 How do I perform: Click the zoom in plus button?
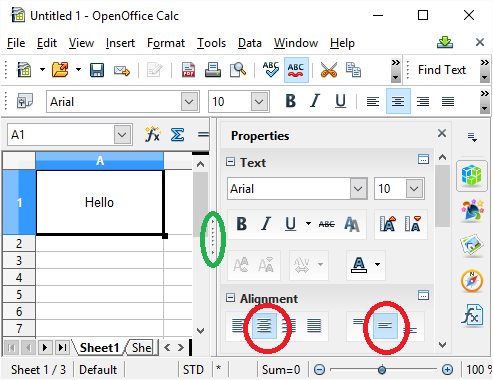click(447, 369)
